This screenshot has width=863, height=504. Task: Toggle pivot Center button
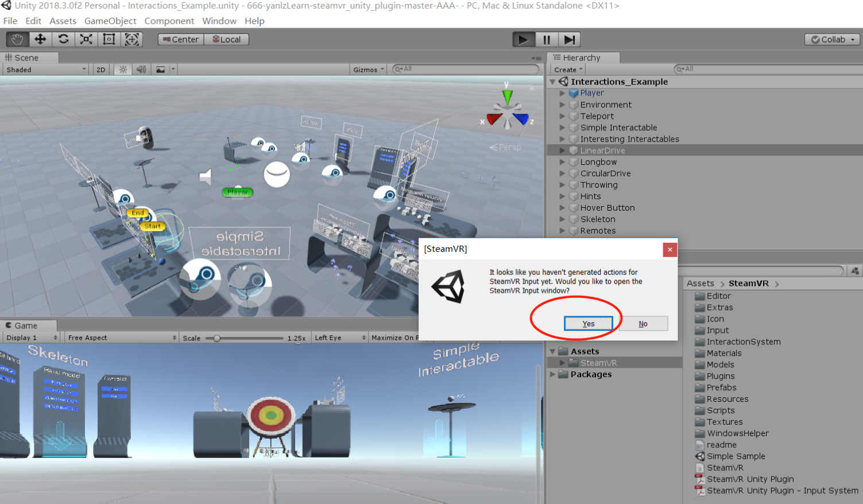click(181, 40)
